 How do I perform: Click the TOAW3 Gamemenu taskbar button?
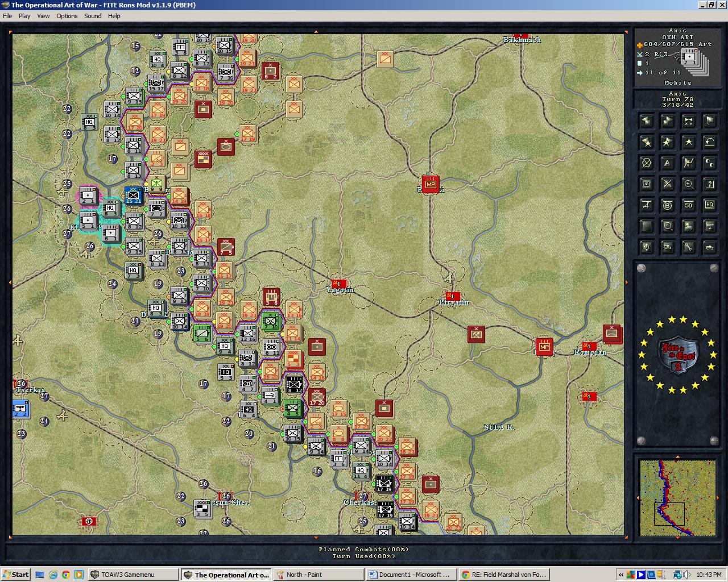pyautogui.click(x=133, y=574)
